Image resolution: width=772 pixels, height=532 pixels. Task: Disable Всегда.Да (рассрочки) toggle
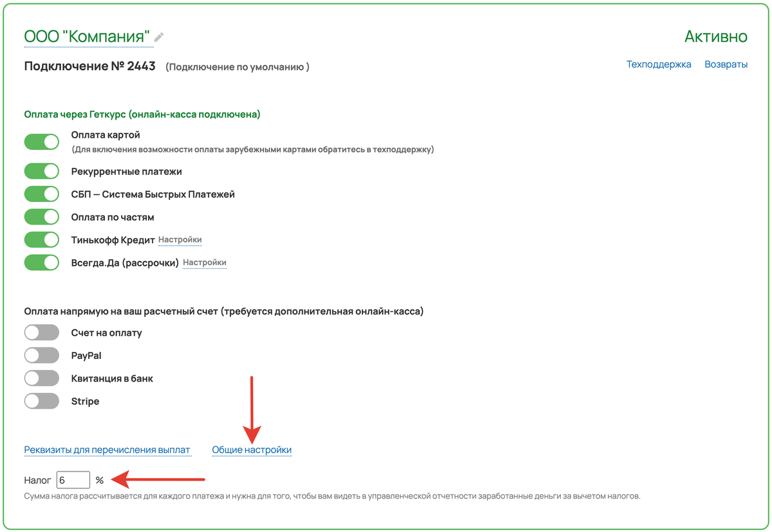click(42, 262)
